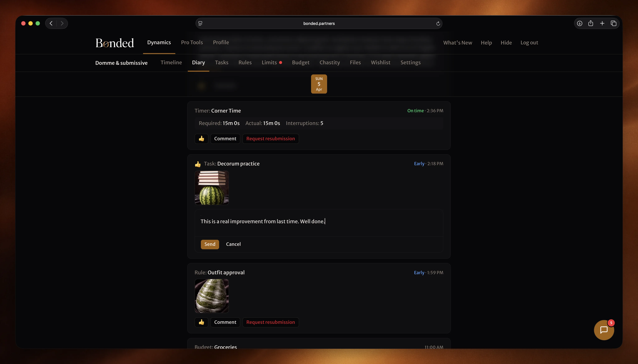Image resolution: width=638 pixels, height=364 pixels.
Task: Open What's New link
Action: (458, 43)
